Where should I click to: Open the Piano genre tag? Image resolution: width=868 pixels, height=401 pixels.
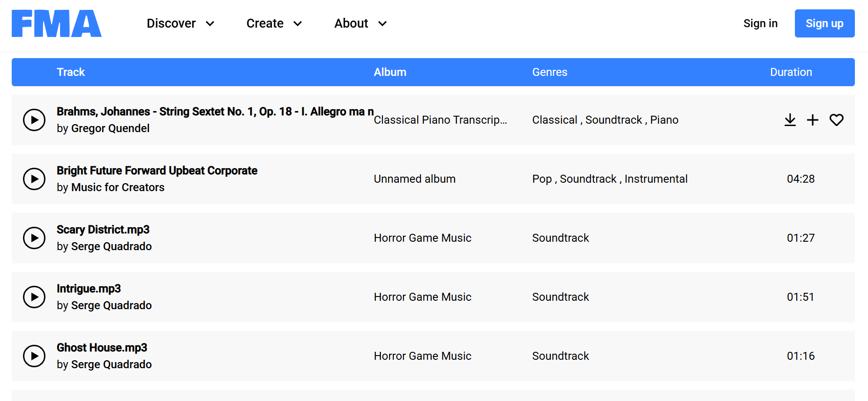664,120
